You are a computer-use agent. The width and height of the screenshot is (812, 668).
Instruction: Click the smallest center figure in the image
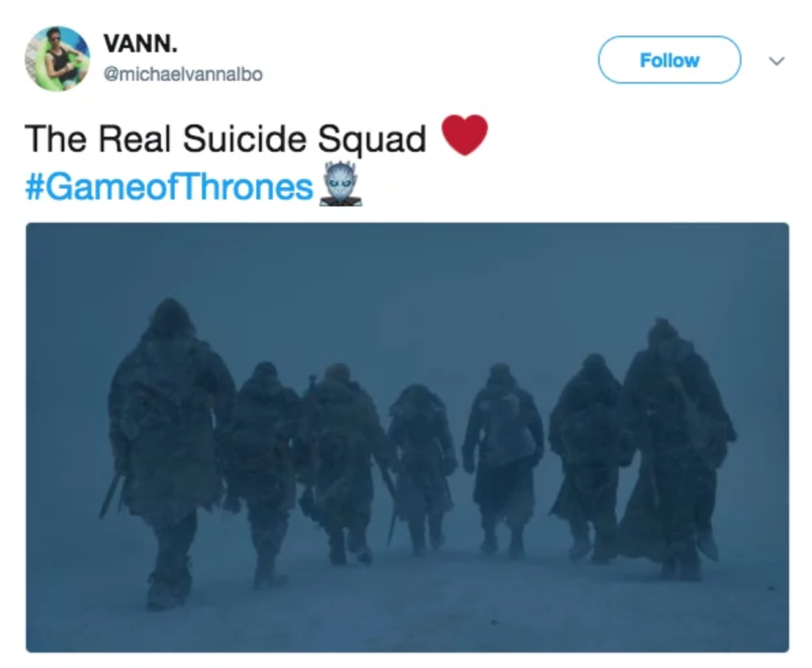tap(422, 468)
